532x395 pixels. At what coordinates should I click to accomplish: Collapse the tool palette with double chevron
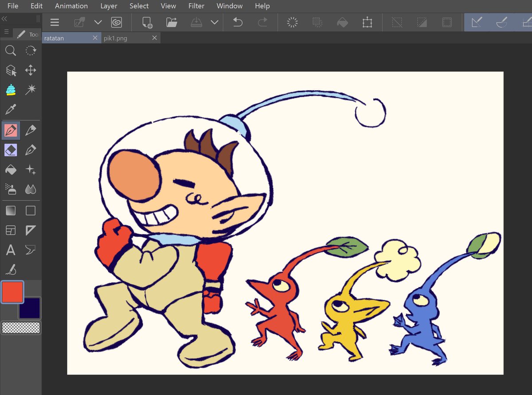[x=4, y=19]
